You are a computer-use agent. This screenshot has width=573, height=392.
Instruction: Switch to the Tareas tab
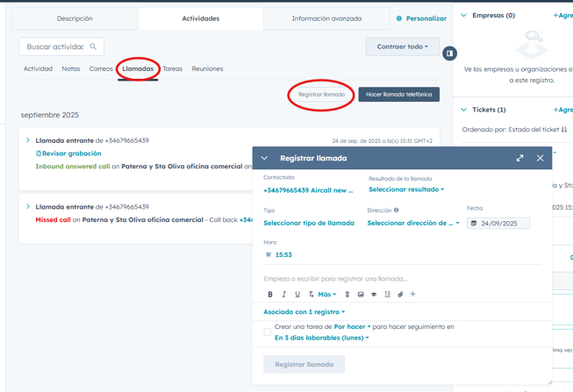click(x=173, y=68)
